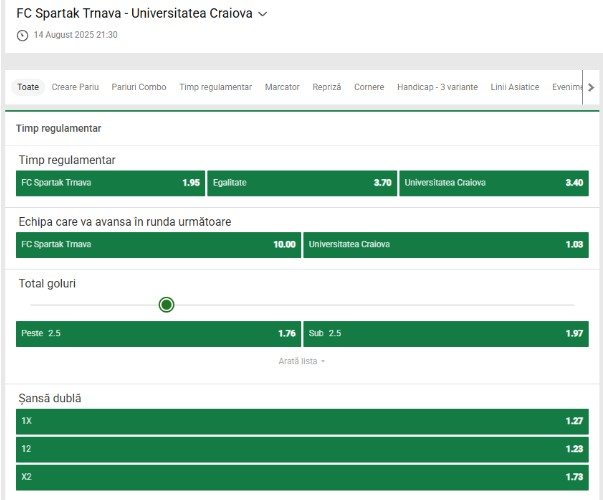Viewport: 603px width, 500px height.
Task: Open the Repriză tab
Action: (x=326, y=87)
